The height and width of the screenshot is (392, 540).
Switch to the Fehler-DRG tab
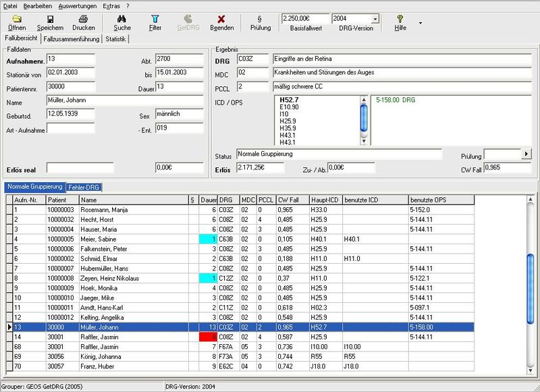click(84, 186)
